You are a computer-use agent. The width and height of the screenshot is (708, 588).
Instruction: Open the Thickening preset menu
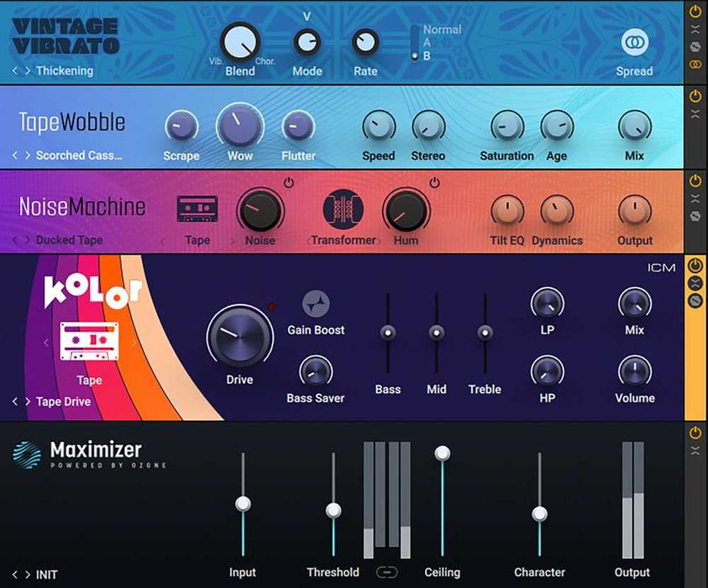[x=65, y=71]
